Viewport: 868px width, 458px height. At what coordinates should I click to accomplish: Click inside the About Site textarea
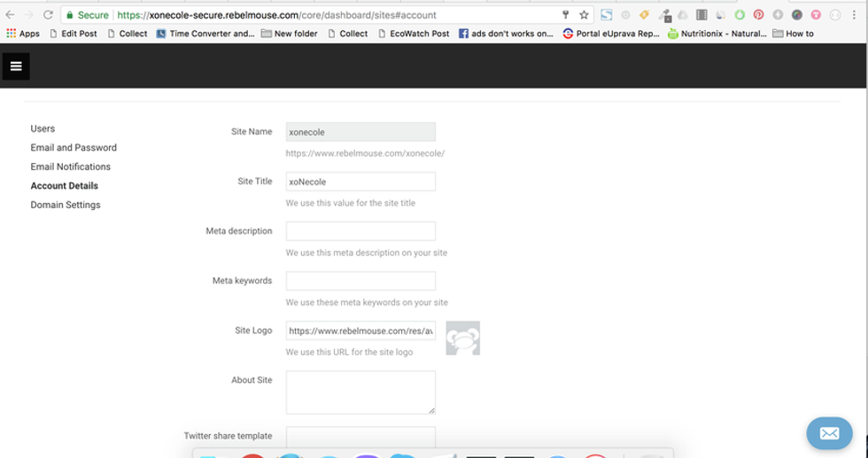coord(360,392)
